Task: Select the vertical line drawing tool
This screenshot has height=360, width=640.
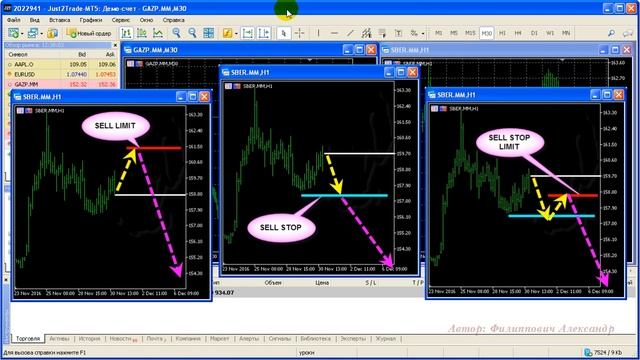Action: [318, 33]
